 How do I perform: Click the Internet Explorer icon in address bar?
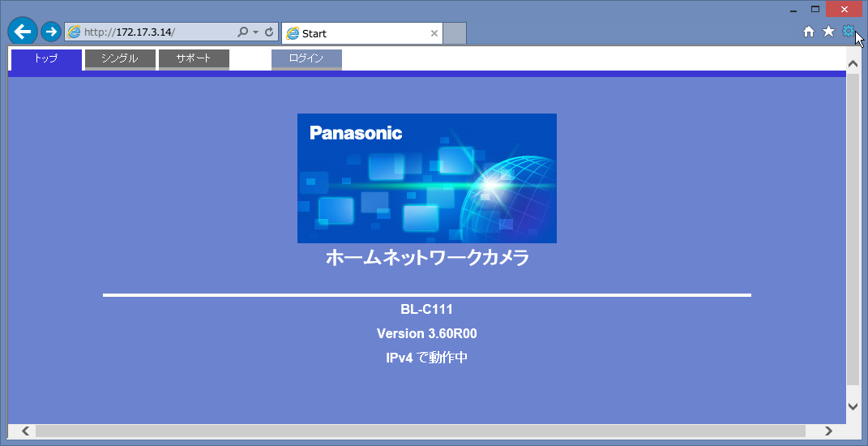[74, 32]
